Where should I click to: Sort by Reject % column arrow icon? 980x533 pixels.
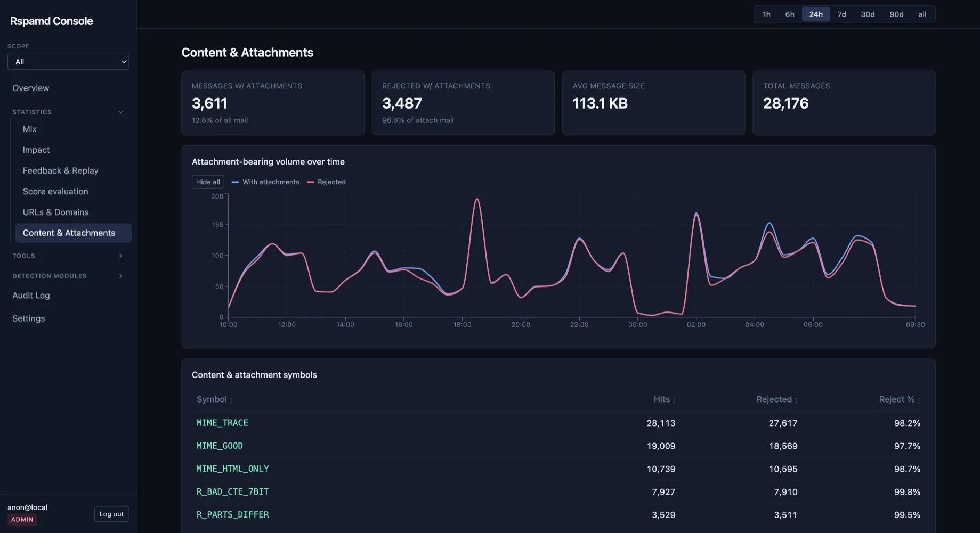(x=919, y=400)
